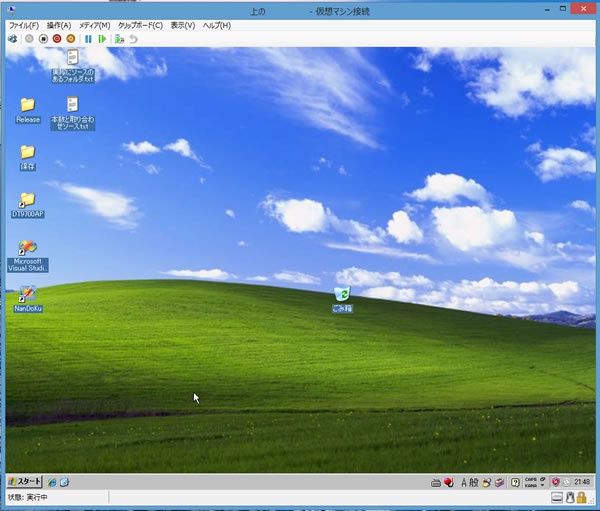Click the mouse status icon in status bar
The height and width of the screenshot is (511, 600).
tap(571, 497)
